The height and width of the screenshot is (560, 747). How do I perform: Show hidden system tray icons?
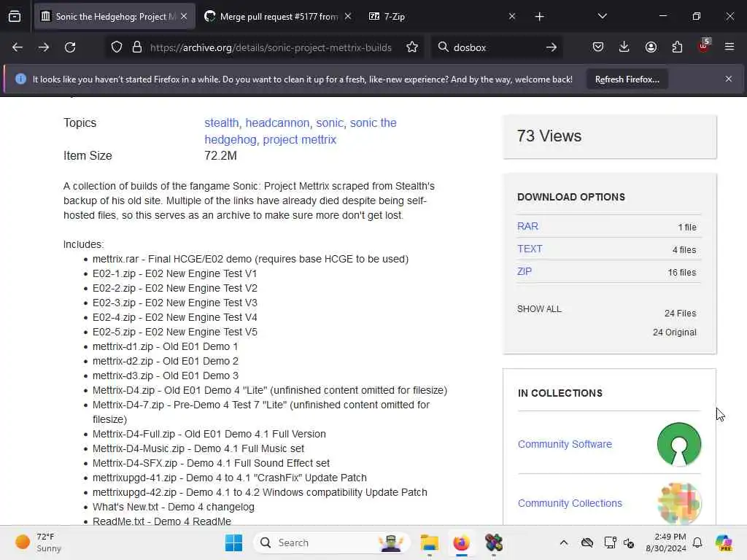[564, 542]
